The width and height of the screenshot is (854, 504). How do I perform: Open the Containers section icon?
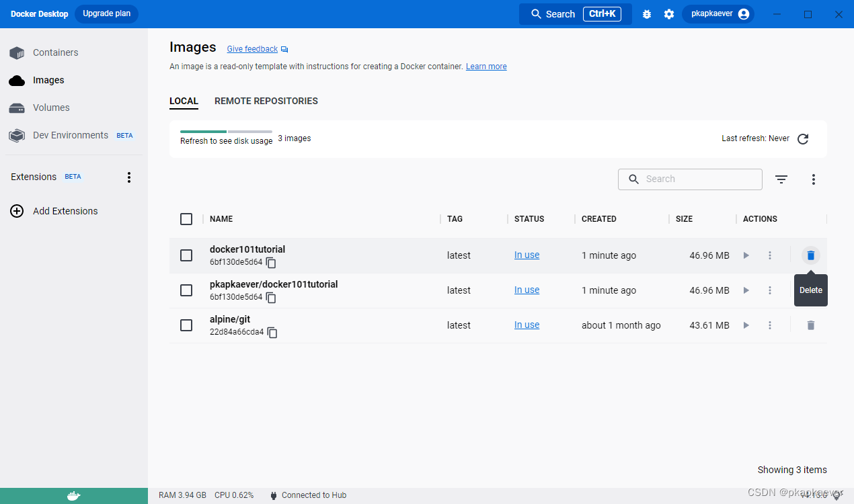click(17, 52)
